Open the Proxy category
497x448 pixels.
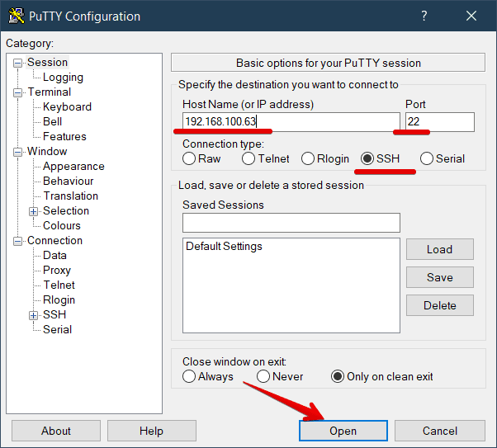click(57, 271)
